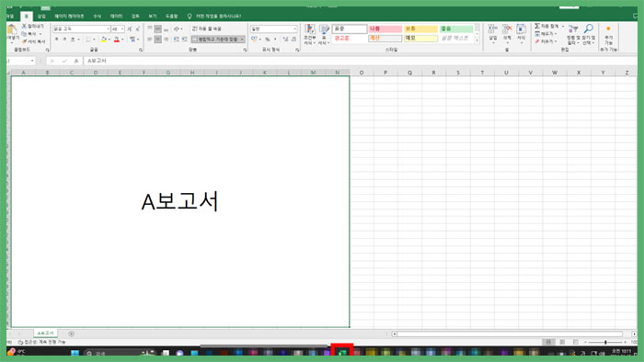
Task: Click the Add-ins (추가 기능) icon
Action: 608,29
